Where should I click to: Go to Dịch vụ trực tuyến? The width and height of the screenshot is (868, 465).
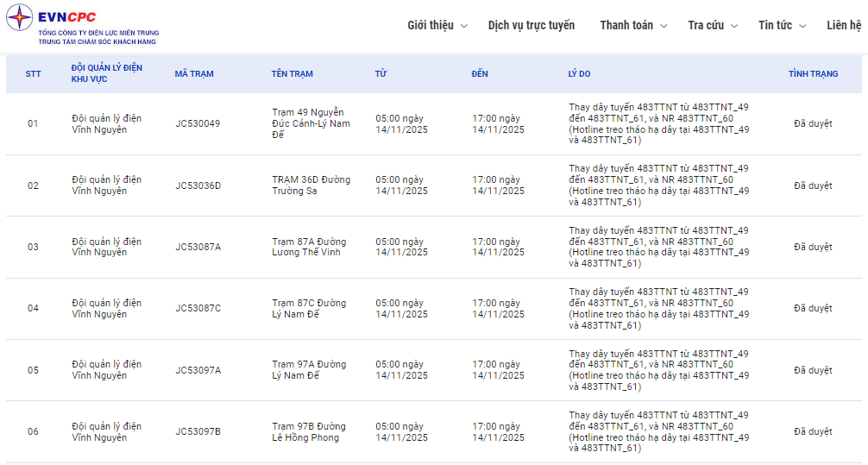coord(531,25)
